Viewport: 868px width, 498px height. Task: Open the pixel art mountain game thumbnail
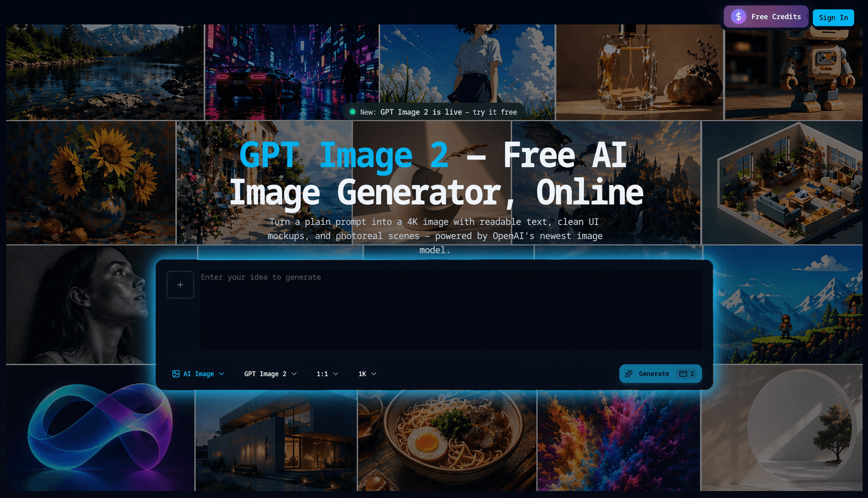(788, 305)
